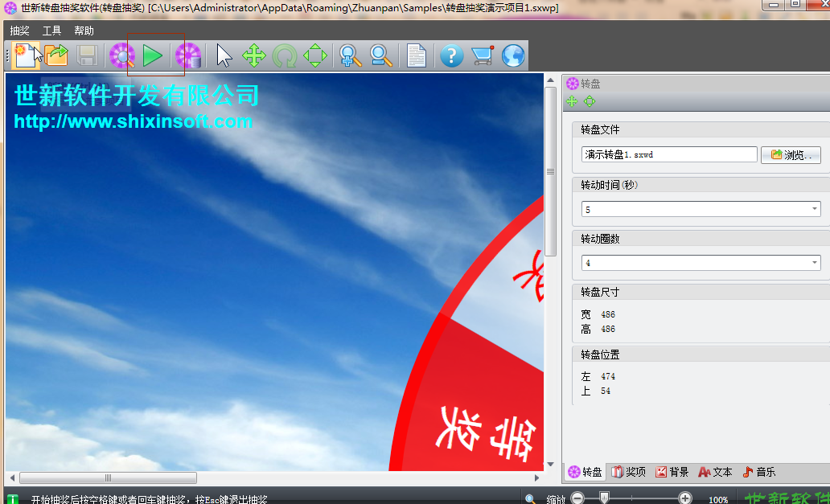Screen dimensions: 830x504
Task: Click the horizontal scrollbar left arrow
Action: point(12,478)
